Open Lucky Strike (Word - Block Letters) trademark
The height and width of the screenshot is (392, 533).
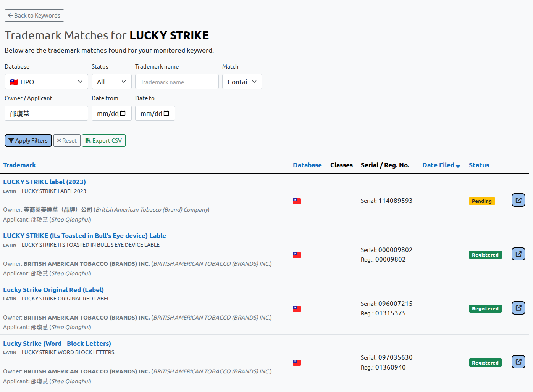pyautogui.click(x=57, y=344)
